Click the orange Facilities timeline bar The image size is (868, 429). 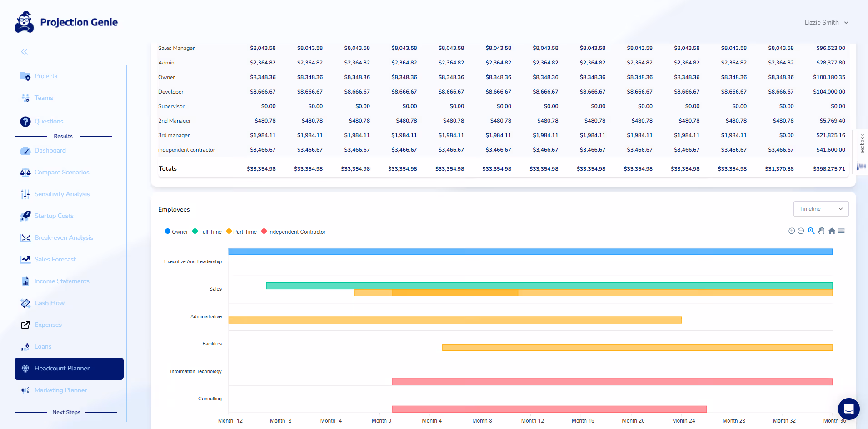click(637, 347)
